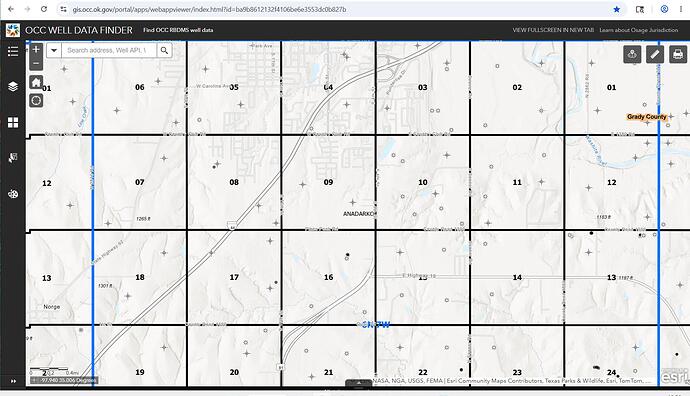Click the Esri logo in the corner
The height and width of the screenshot is (396, 690).
pyautogui.click(x=675, y=377)
